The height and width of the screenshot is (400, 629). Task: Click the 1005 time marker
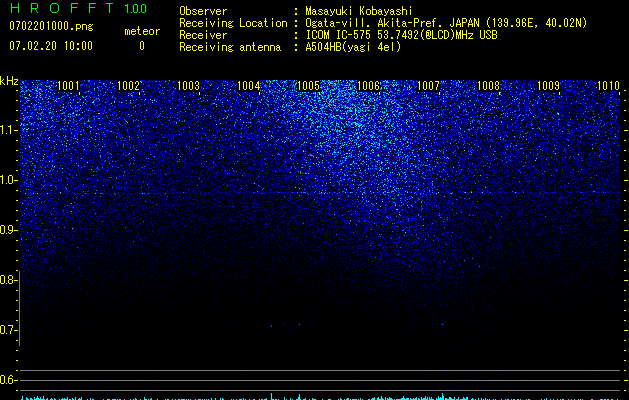pos(308,86)
